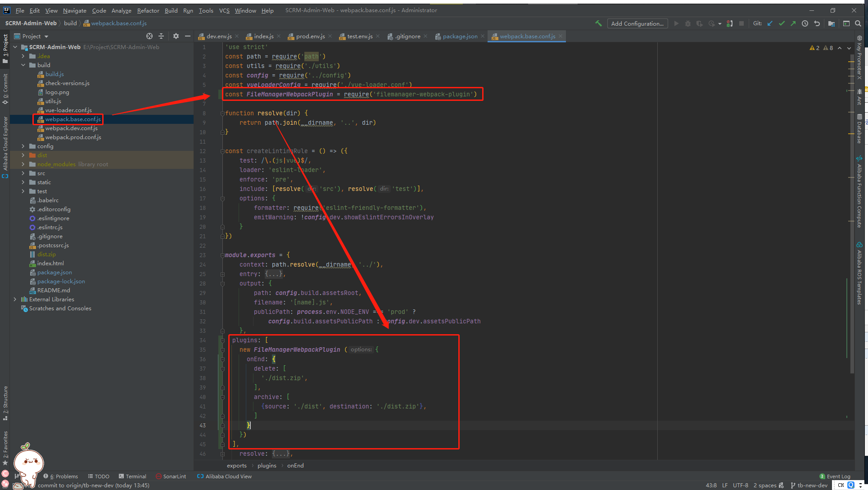868x490 pixels.
Task: Click the Git rollback arrow icon
Action: (x=817, y=23)
